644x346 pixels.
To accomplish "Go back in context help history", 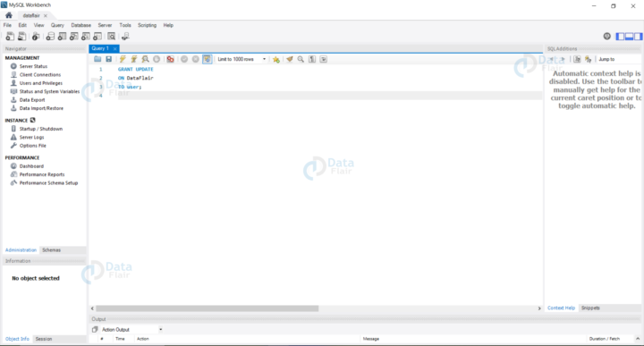I will pyautogui.click(x=552, y=59).
